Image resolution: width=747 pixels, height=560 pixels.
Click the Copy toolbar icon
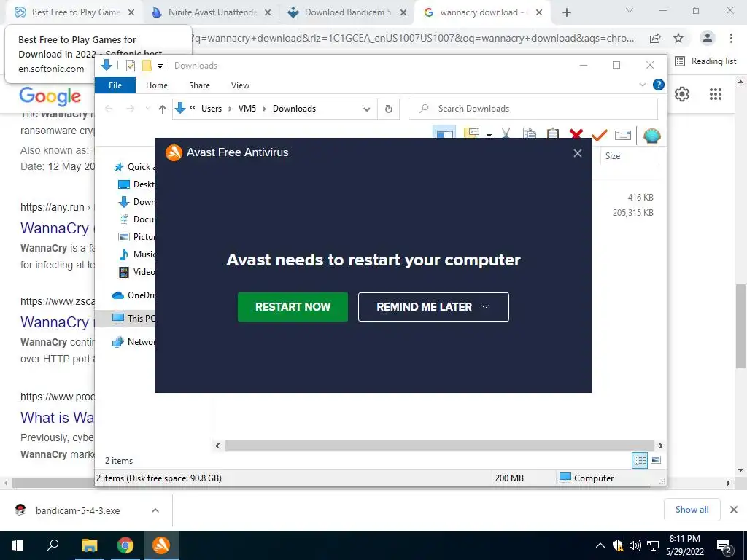tap(530, 134)
